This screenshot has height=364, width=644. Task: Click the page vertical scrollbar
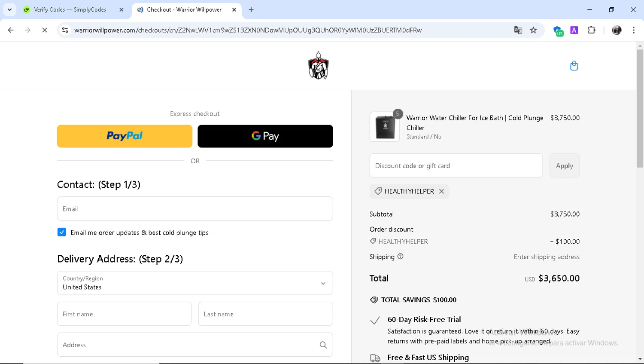tap(640, 109)
